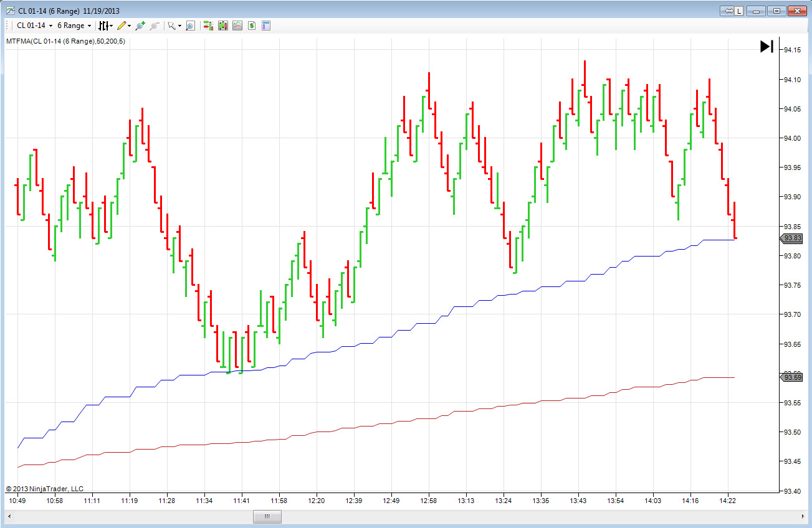Click the 93.40 price axis label

click(793, 491)
